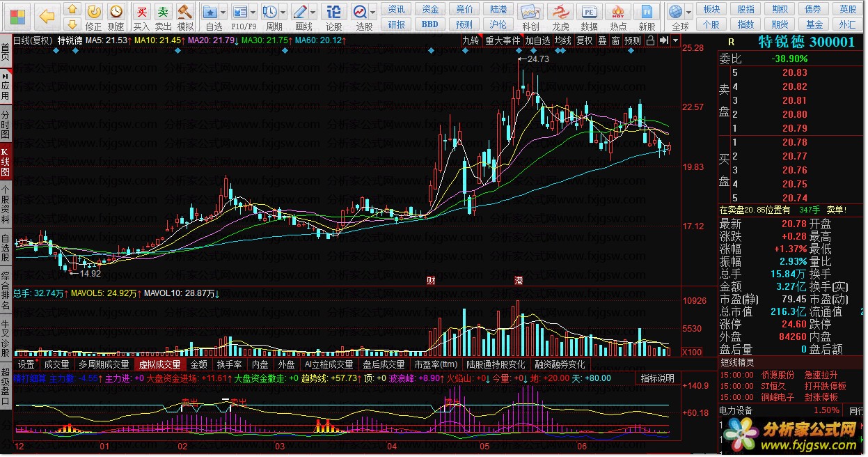
Task: Toggle the chart toolbar 预测 forecast button
Action: tap(633, 40)
